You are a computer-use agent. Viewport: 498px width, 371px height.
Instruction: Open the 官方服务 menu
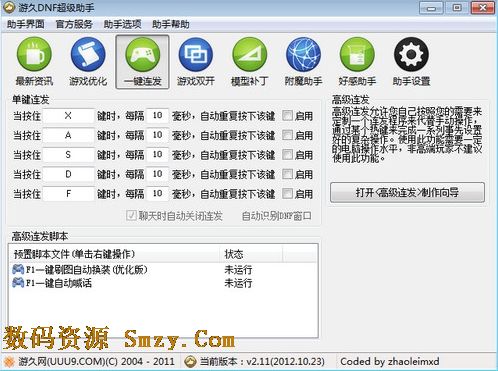(x=74, y=24)
